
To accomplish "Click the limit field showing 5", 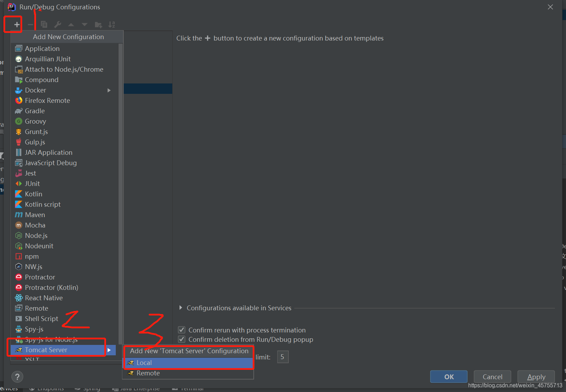I will point(283,357).
